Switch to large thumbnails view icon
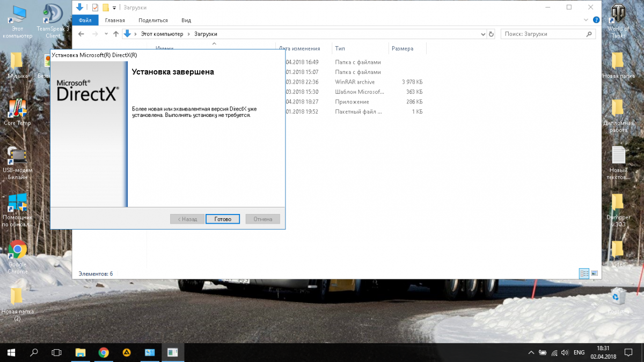This screenshot has width=644, height=362. [594, 274]
